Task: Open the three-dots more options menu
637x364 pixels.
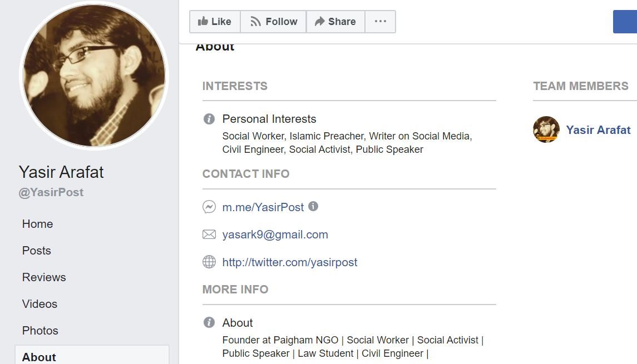Action: [380, 22]
